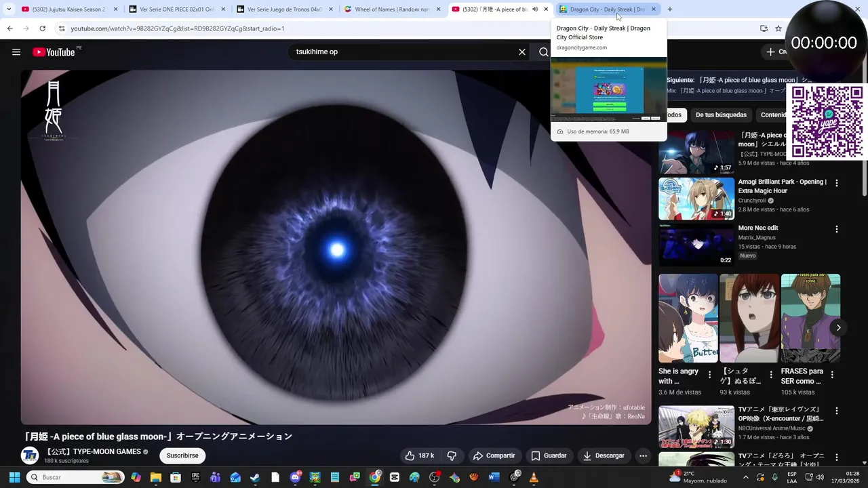Like the video with 187 k thumbs up
The width and height of the screenshot is (868, 488).
419,455
